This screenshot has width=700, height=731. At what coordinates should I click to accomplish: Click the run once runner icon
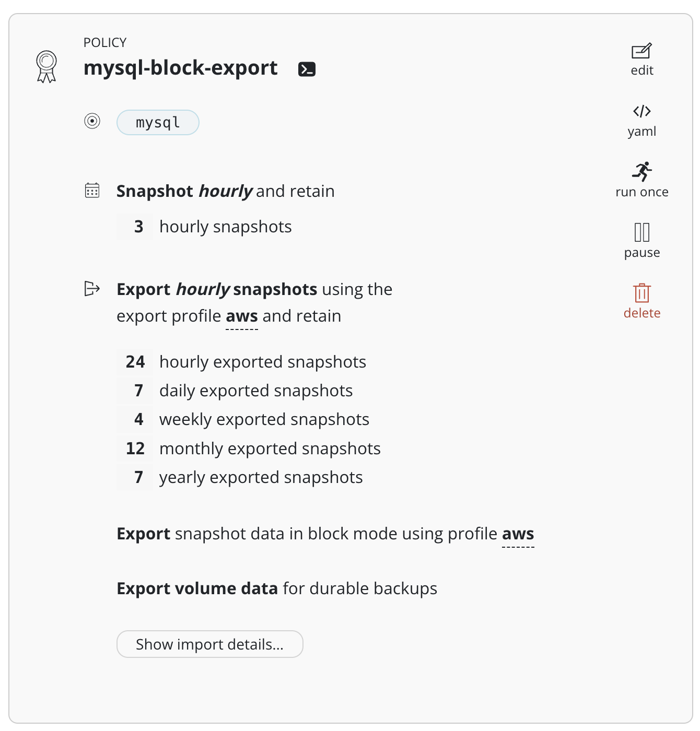(x=641, y=172)
